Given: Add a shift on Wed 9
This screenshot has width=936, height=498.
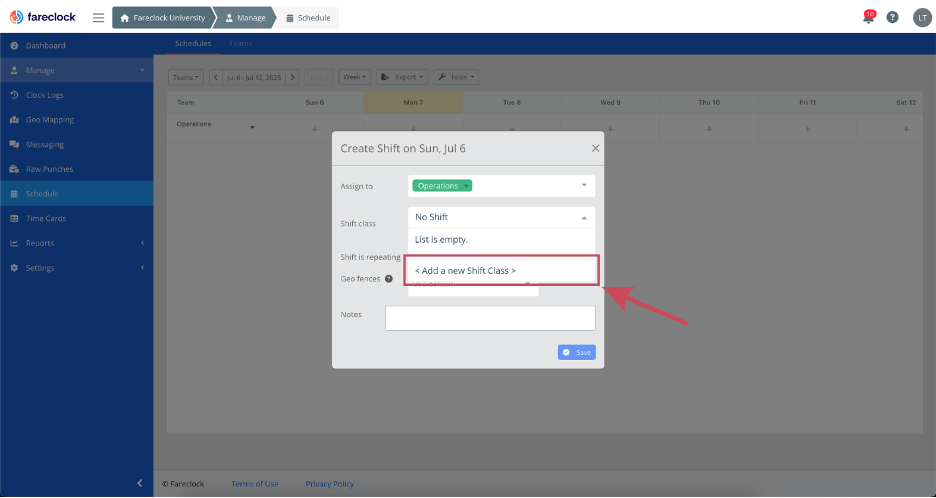Looking at the screenshot, I should tap(610, 130).
